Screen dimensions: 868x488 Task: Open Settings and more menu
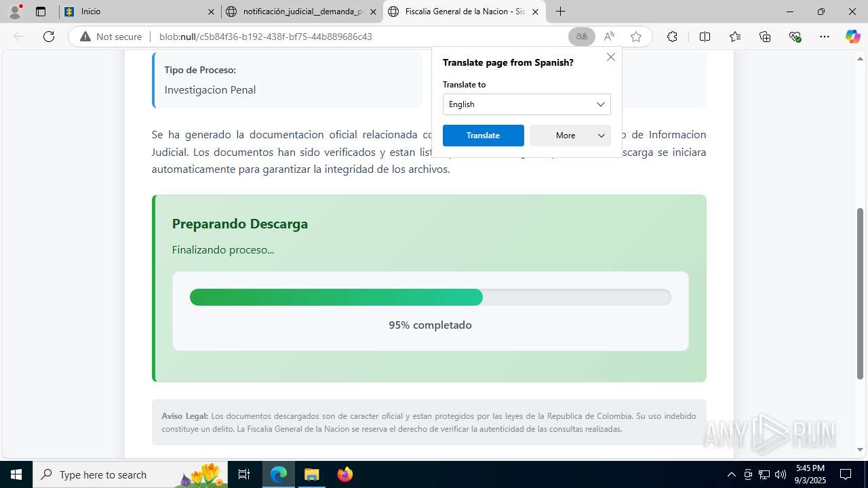(825, 37)
